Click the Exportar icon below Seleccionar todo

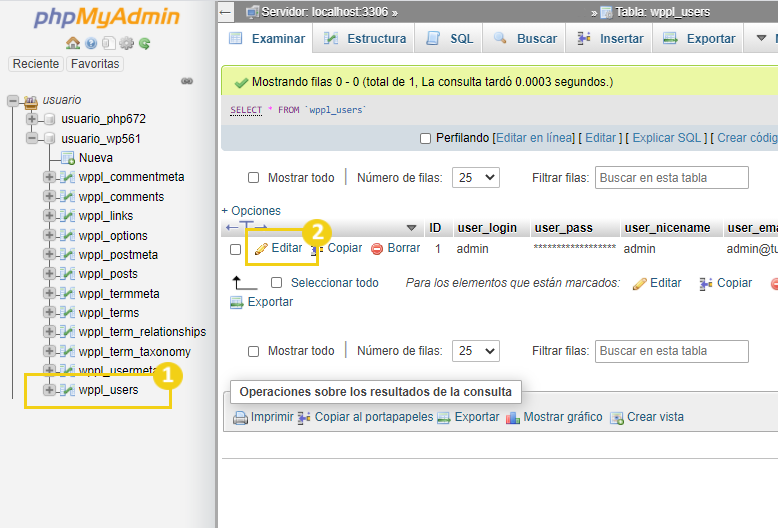tap(237, 302)
